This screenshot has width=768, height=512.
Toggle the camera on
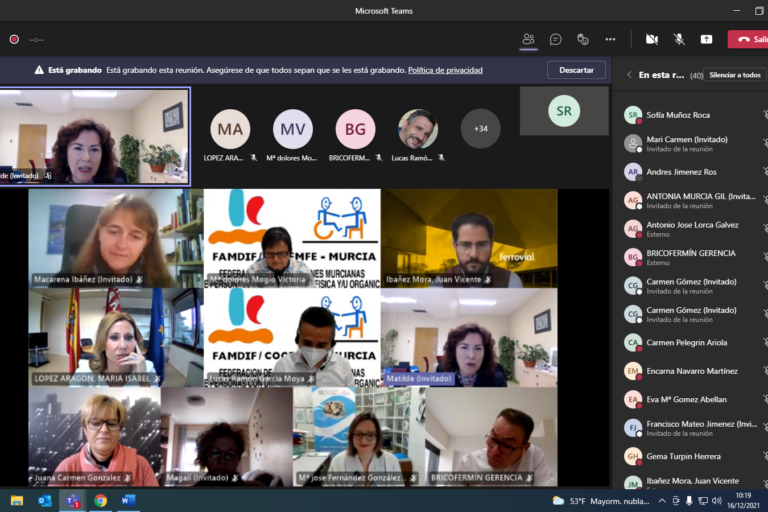[652, 39]
